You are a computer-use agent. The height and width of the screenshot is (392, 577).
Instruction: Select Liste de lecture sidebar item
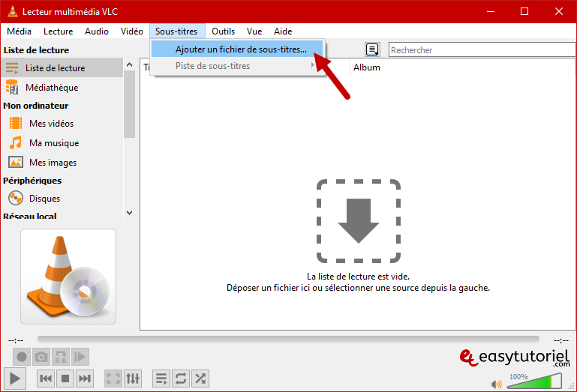(62, 67)
